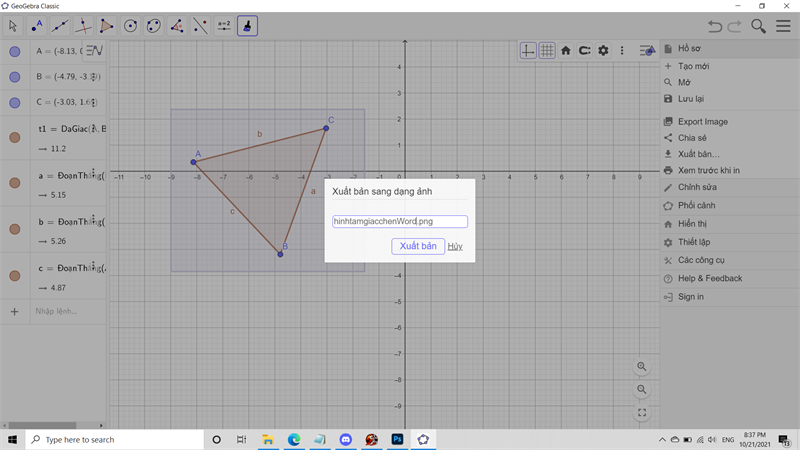Choose Export Image from the menu
800x450 pixels.
coord(702,121)
